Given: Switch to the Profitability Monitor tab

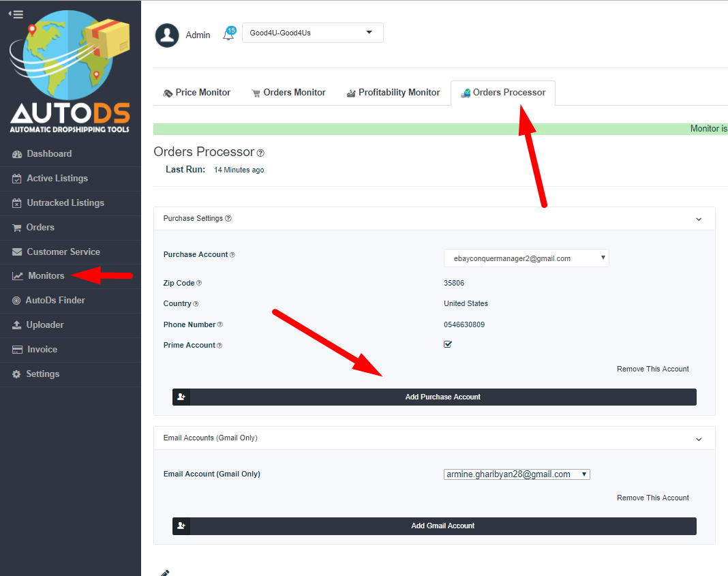Looking at the screenshot, I should (x=393, y=93).
